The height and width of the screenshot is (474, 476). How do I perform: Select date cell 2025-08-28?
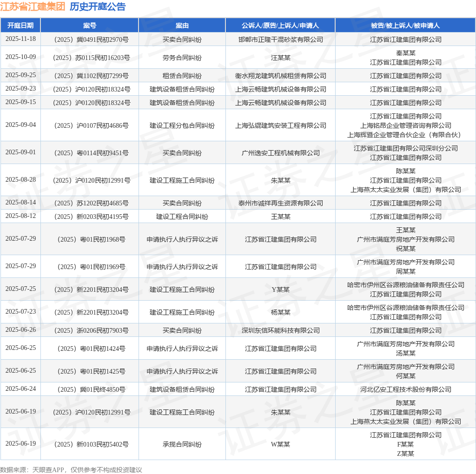coord(20,180)
